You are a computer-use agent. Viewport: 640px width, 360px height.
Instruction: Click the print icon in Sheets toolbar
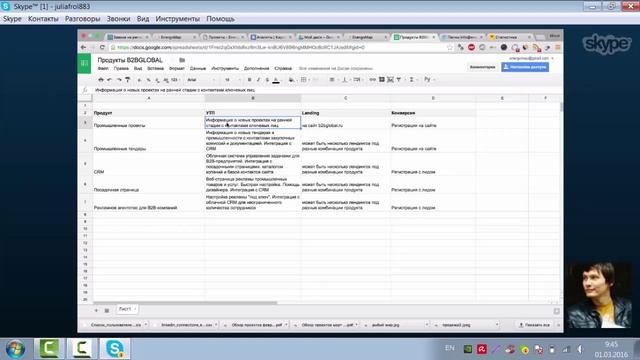coord(101,80)
